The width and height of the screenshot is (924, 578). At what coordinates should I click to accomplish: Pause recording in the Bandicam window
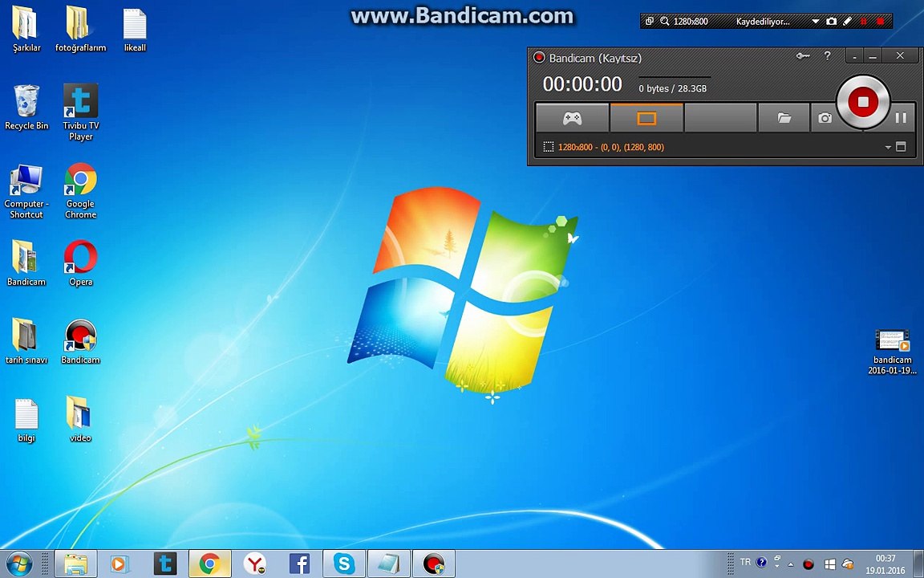pos(901,118)
